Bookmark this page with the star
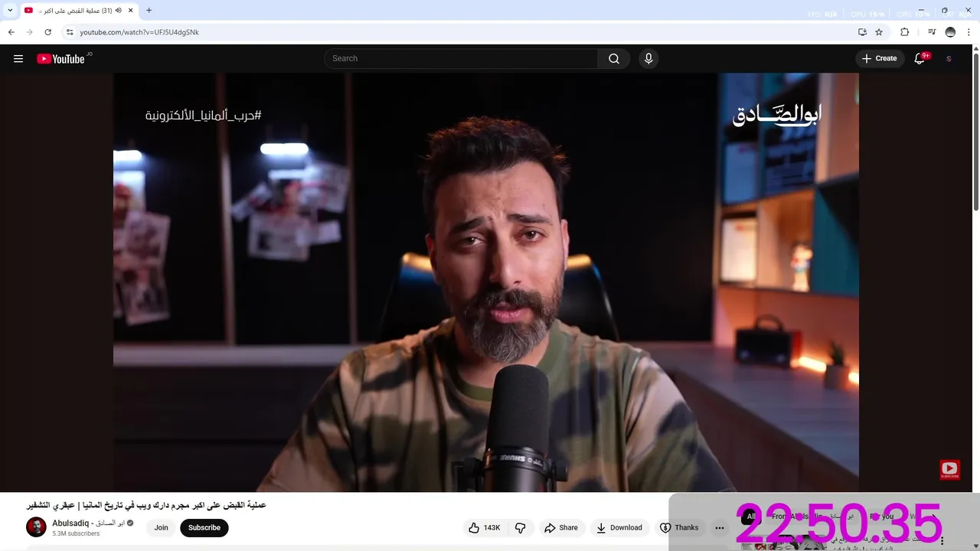 tap(879, 32)
